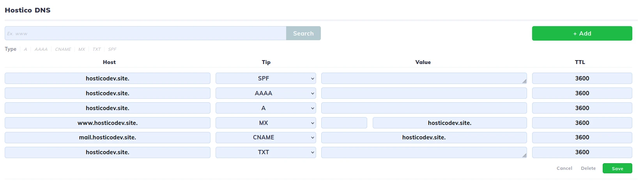Click the Cancel link
The image size is (644, 187).
(564, 168)
